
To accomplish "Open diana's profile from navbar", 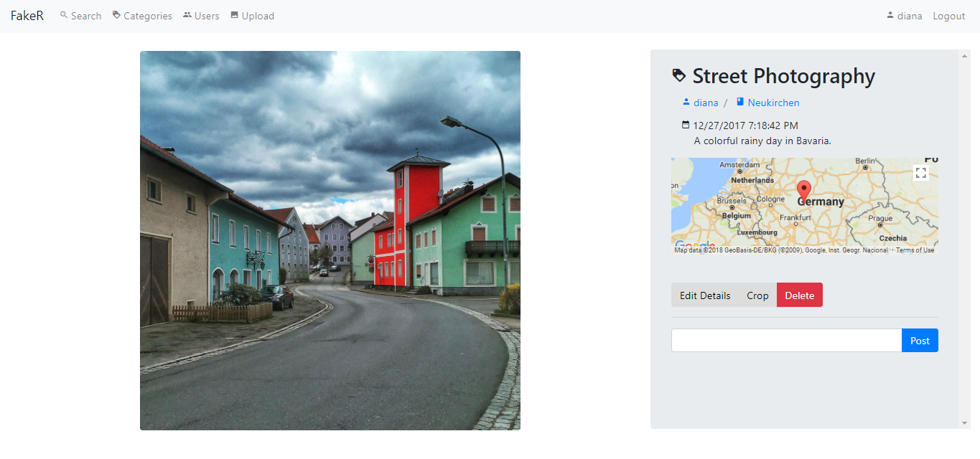I will point(905,16).
